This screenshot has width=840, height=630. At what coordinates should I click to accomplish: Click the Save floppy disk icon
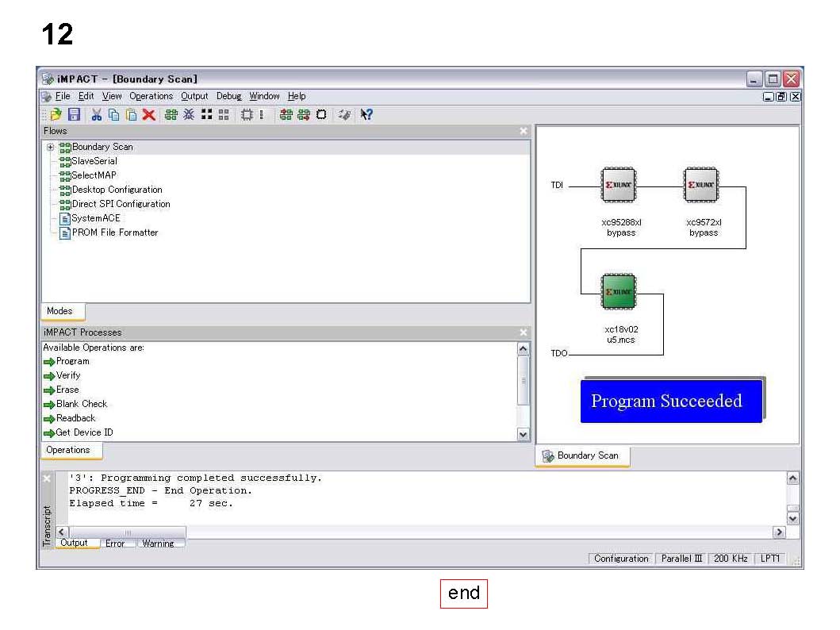coord(74,114)
